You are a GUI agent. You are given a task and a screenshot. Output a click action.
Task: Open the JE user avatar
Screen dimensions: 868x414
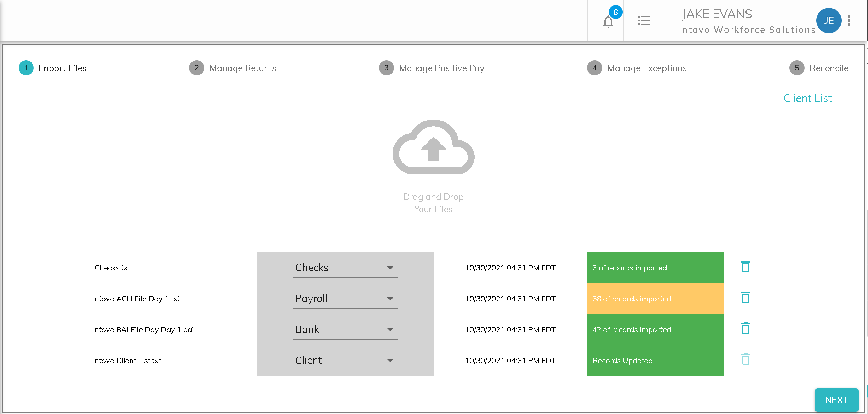828,21
